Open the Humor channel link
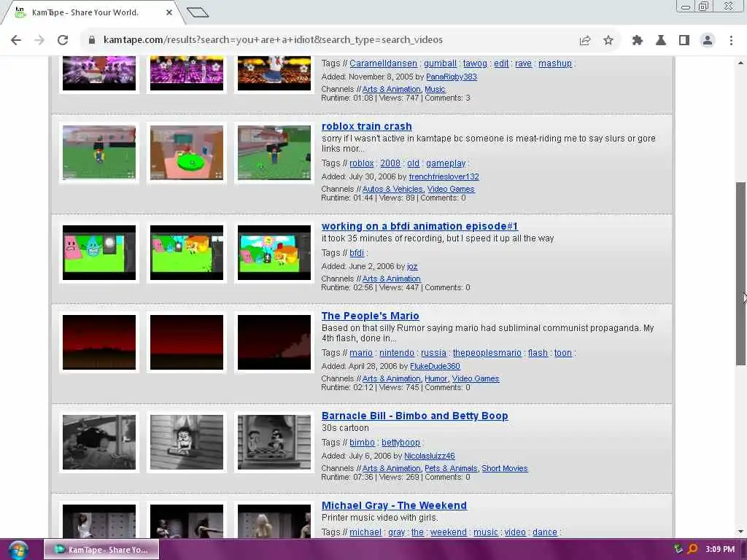This screenshot has height=560, width=747. tap(436, 378)
